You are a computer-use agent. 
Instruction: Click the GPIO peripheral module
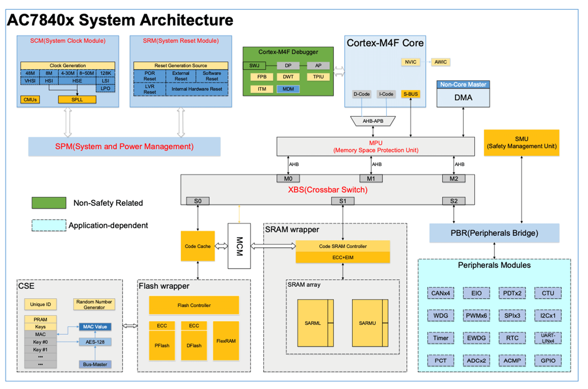tap(547, 360)
